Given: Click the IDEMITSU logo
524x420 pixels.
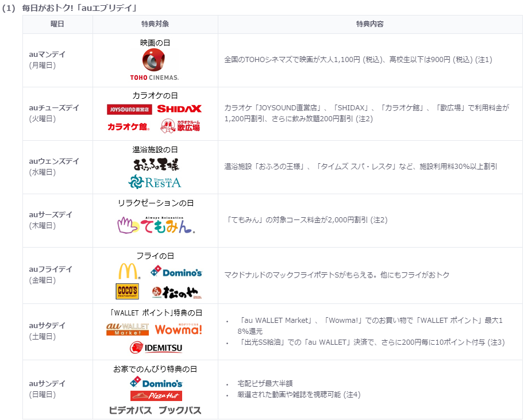Looking at the screenshot, I should 156,348.
